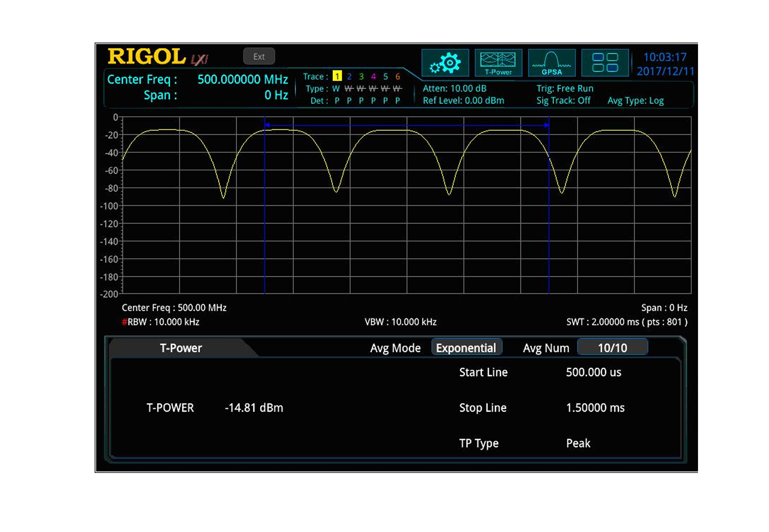The image size is (769, 532).
Task: Open the window layout grid icon
Action: coord(605,63)
